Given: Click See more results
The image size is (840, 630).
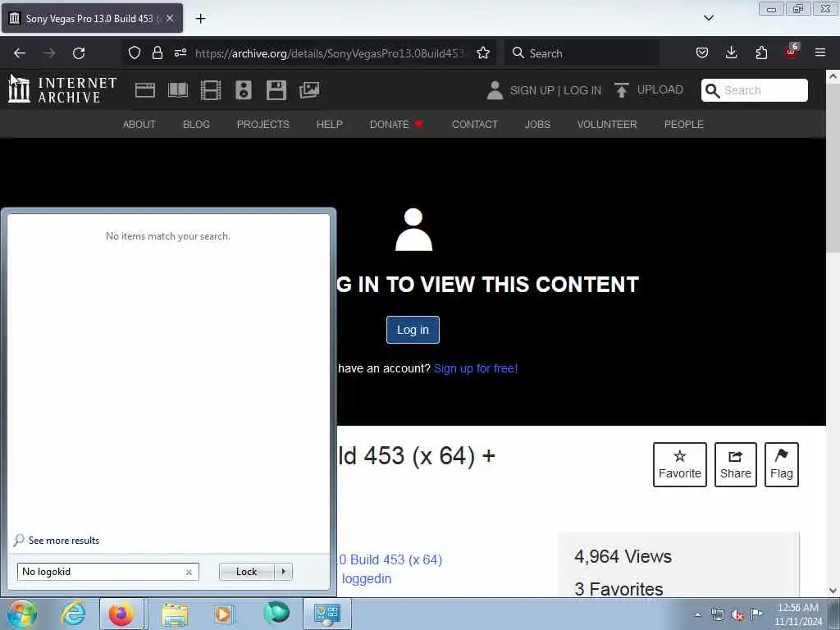Looking at the screenshot, I should (x=64, y=540).
